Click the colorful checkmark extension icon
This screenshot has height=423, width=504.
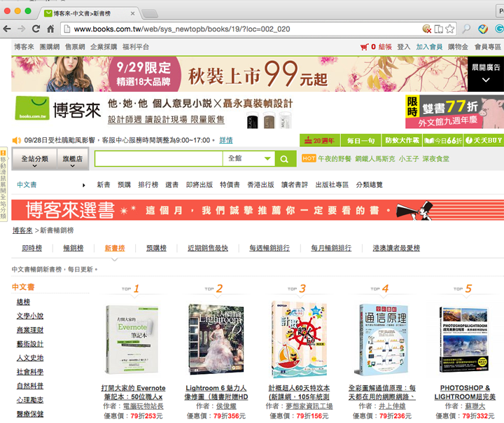(x=483, y=29)
